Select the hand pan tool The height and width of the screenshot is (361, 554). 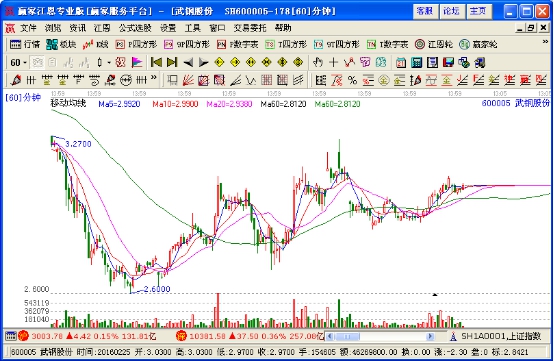318,63
